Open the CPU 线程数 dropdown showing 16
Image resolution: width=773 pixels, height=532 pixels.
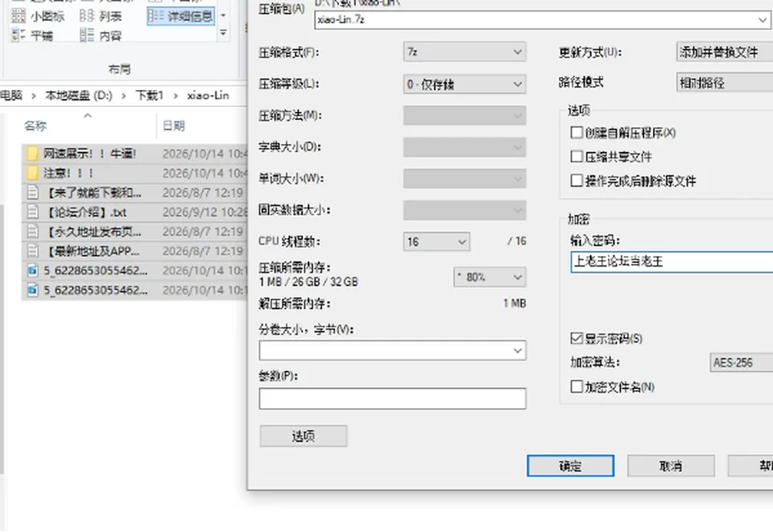click(x=436, y=241)
